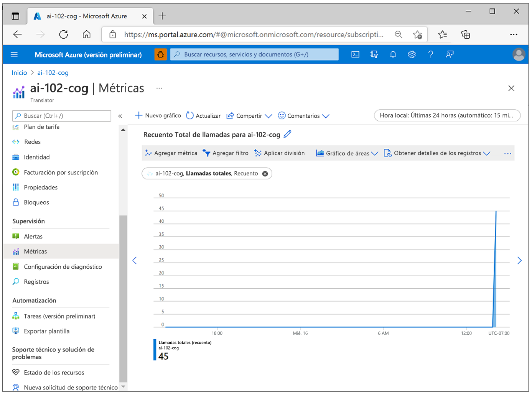Viewport: 532px width, 396px height.
Task: Open chart toolbar ellipsis more options
Action: 508,153
